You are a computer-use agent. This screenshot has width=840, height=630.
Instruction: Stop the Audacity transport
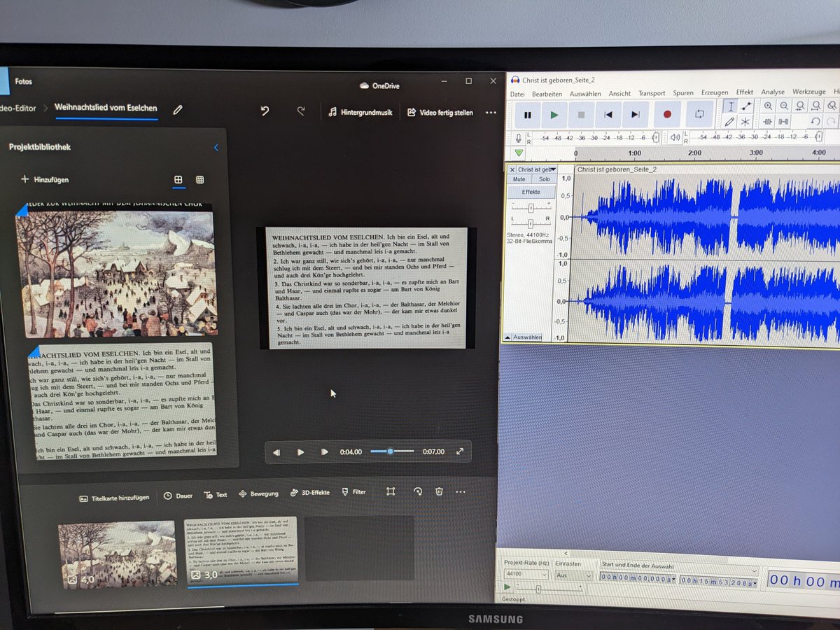point(581,115)
